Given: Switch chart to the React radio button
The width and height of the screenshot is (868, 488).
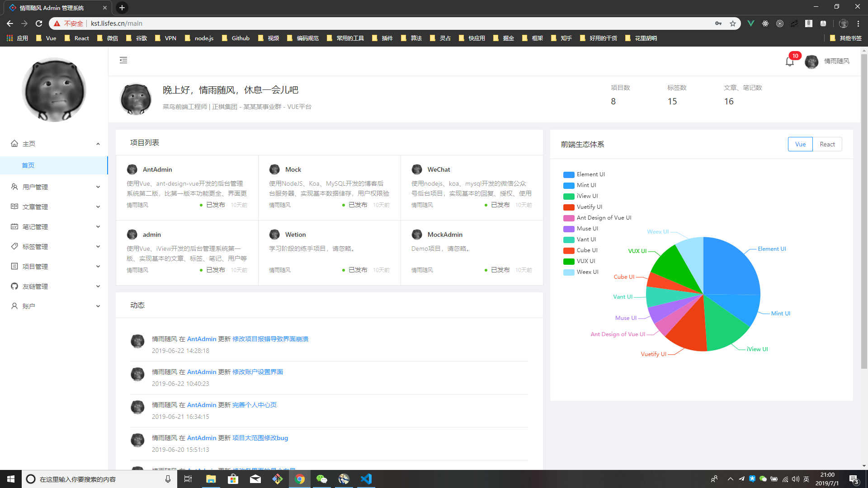Looking at the screenshot, I should (x=827, y=144).
